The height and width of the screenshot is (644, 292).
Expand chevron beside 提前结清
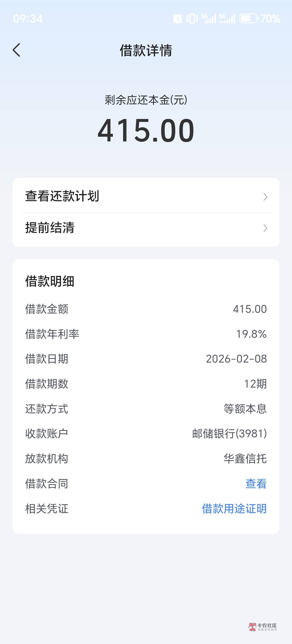click(x=265, y=228)
